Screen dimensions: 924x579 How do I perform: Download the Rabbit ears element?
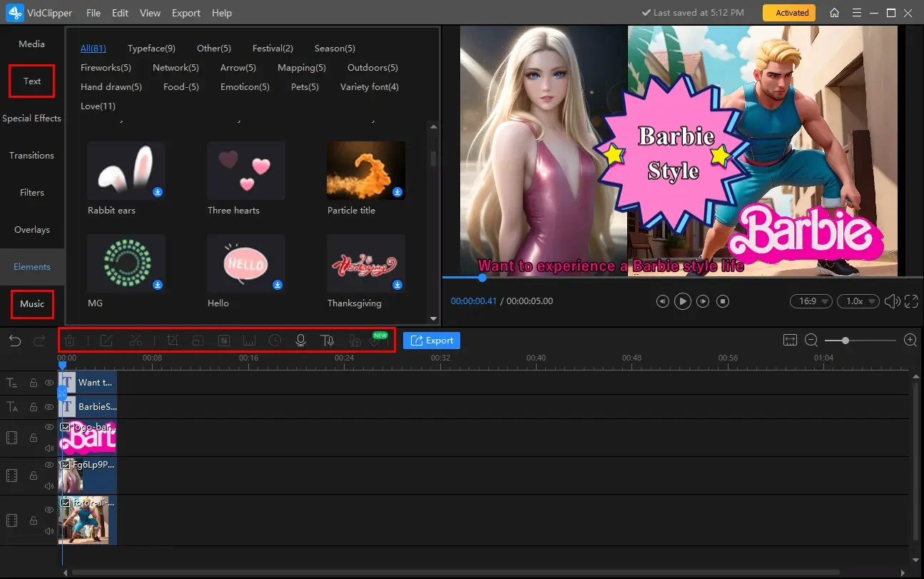156,192
